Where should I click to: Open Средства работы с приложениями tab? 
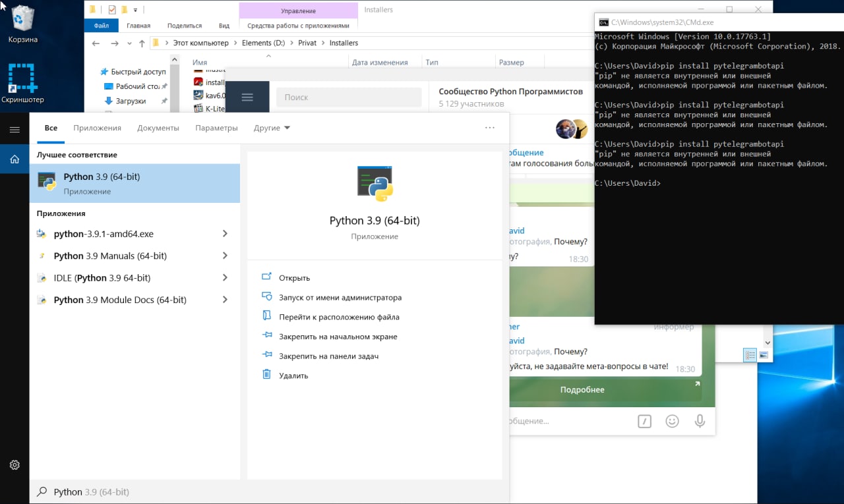(298, 26)
